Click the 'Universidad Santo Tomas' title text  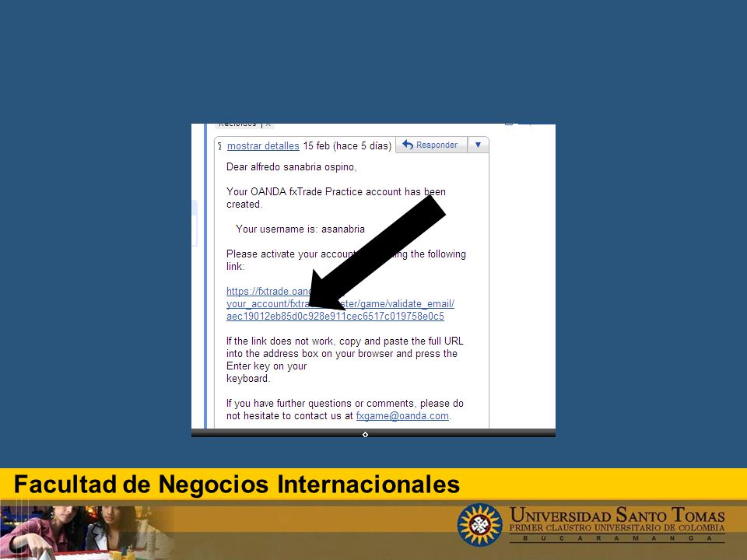(x=617, y=515)
